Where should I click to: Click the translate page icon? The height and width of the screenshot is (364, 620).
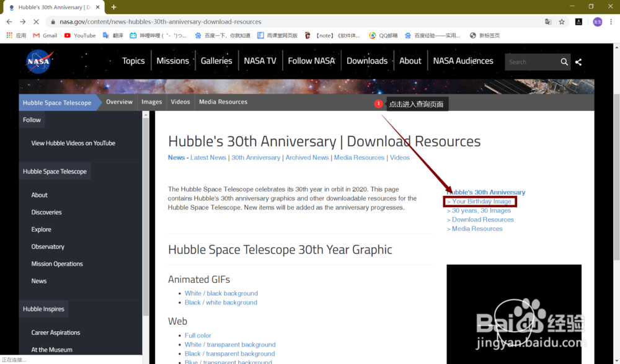pos(548,22)
